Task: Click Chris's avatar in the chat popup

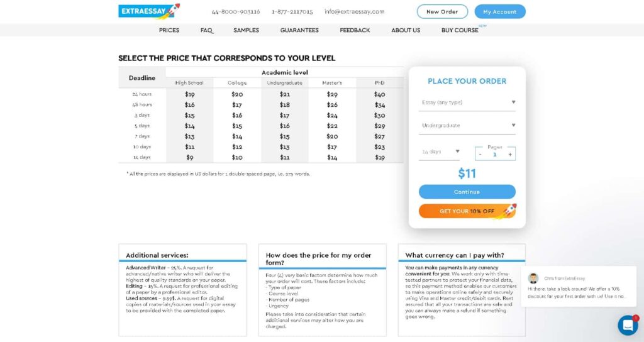Action: [533, 279]
